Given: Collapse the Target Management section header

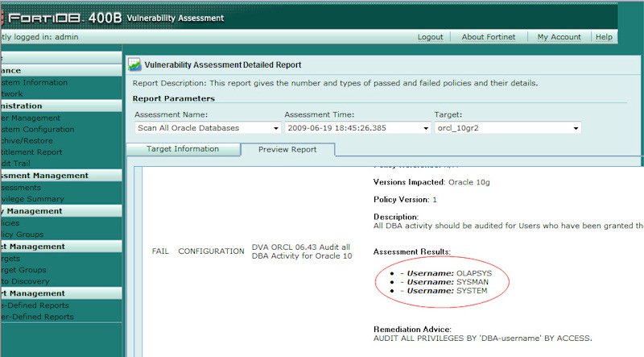Looking at the screenshot, I should [61, 247].
